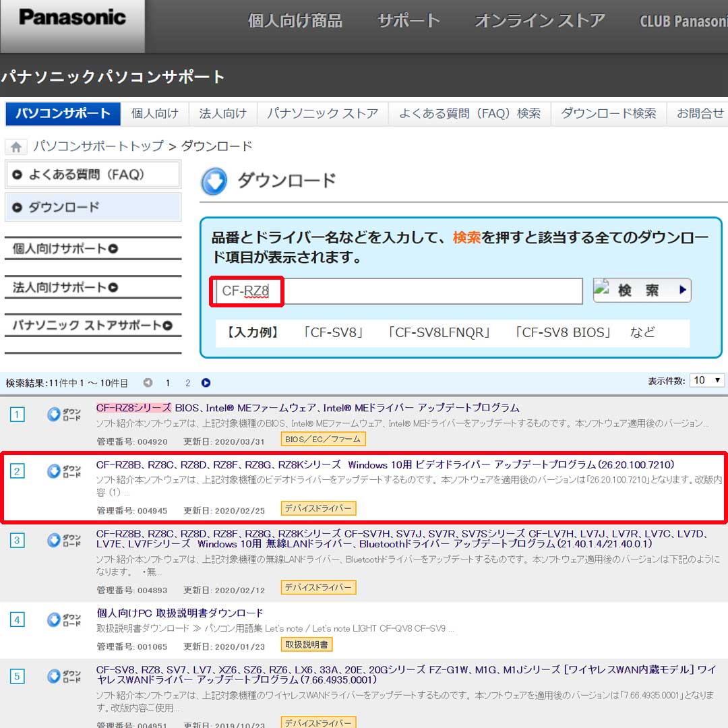Go to previous results page arrow
The image size is (728, 728).
[x=148, y=383]
